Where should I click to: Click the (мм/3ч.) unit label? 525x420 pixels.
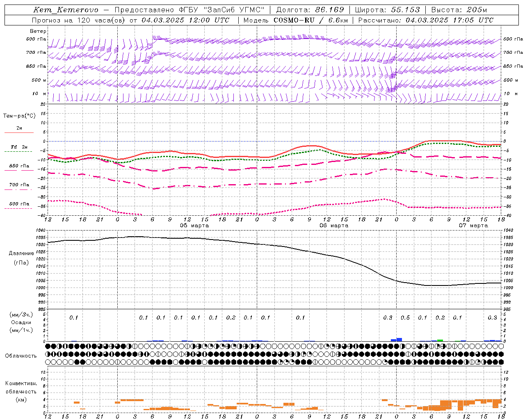click(21, 315)
